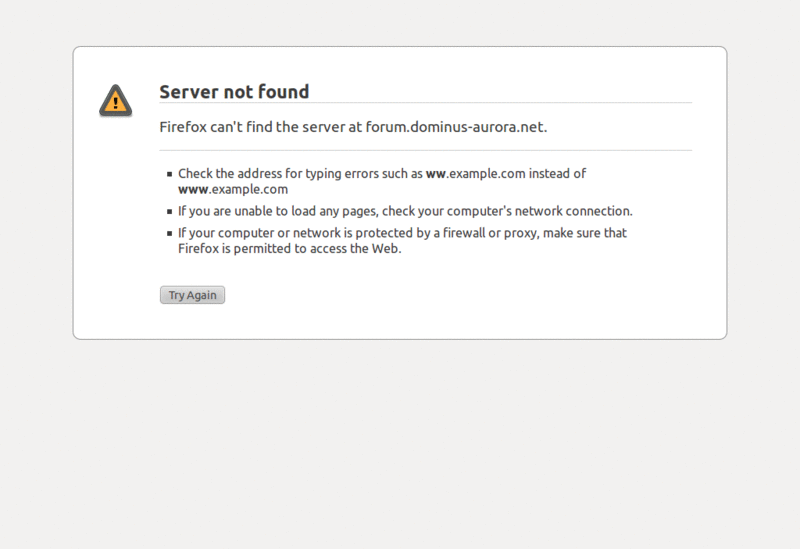Click the orange warning triangle icon

click(116, 100)
